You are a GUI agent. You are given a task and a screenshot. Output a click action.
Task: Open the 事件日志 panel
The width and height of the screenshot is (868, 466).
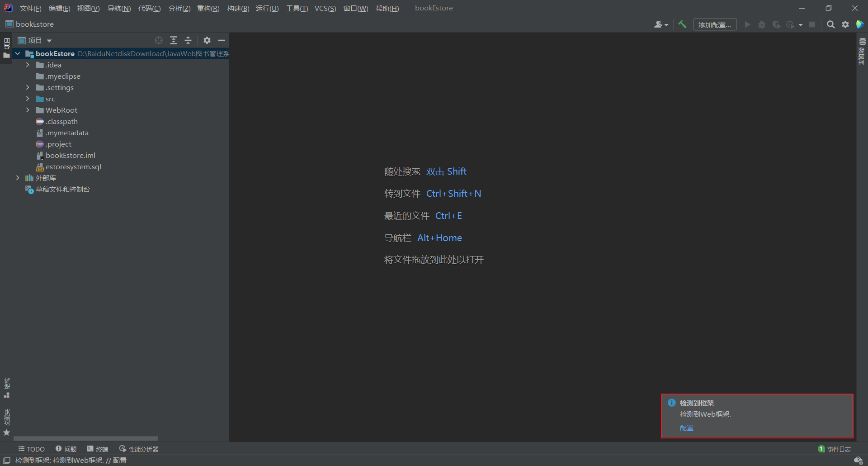(835, 449)
